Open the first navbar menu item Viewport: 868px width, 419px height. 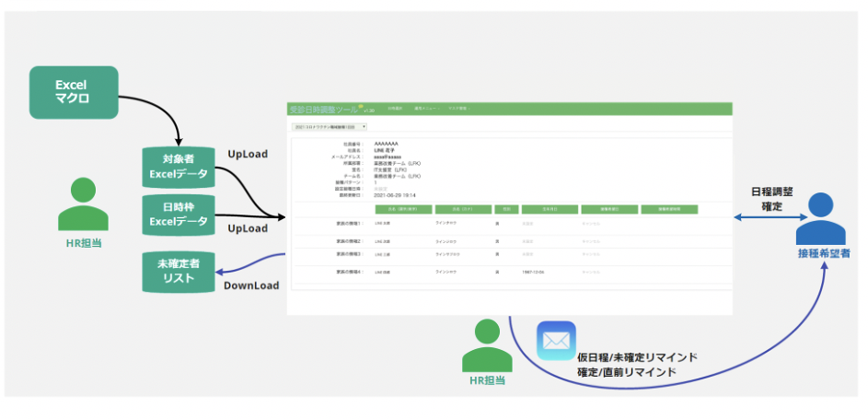click(394, 109)
